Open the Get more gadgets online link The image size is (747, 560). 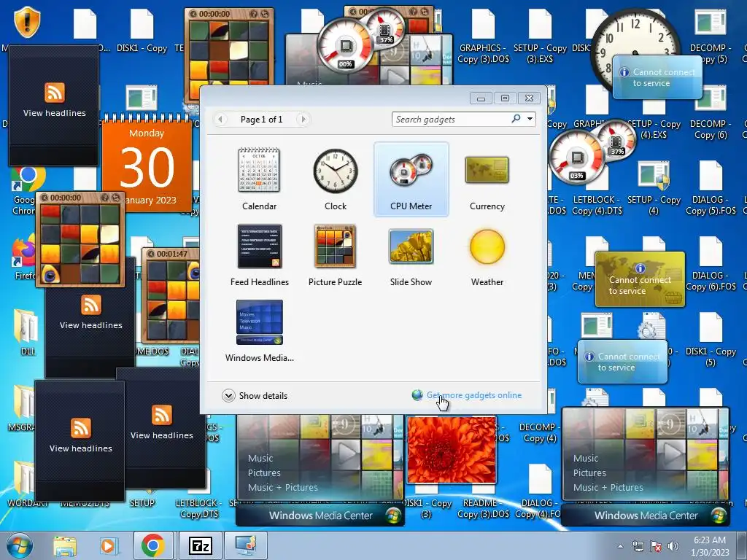click(x=474, y=395)
